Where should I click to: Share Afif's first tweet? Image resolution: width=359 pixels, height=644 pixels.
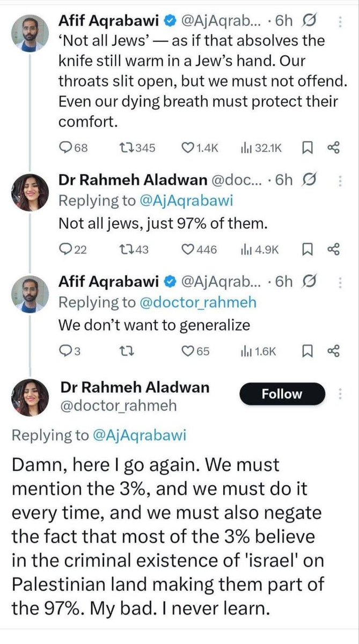(x=334, y=148)
